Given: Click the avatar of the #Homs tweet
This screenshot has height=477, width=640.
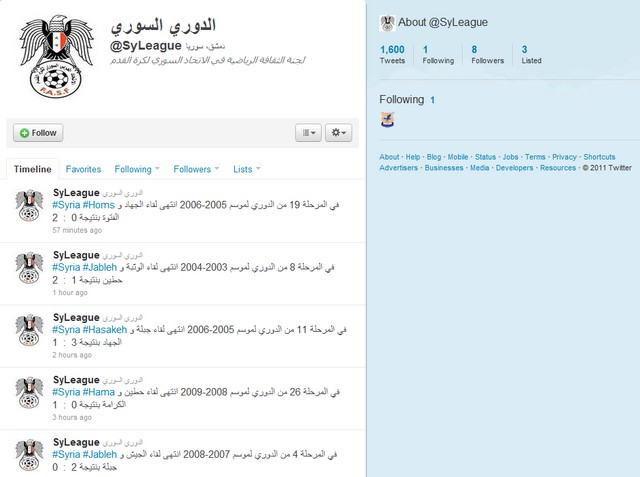Looking at the screenshot, I should [29, 205].
